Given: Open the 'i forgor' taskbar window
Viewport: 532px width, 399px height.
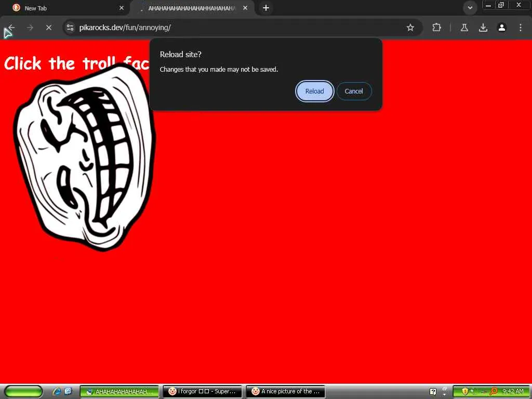Looking at the screenshot, I should [x=202, y=392].
